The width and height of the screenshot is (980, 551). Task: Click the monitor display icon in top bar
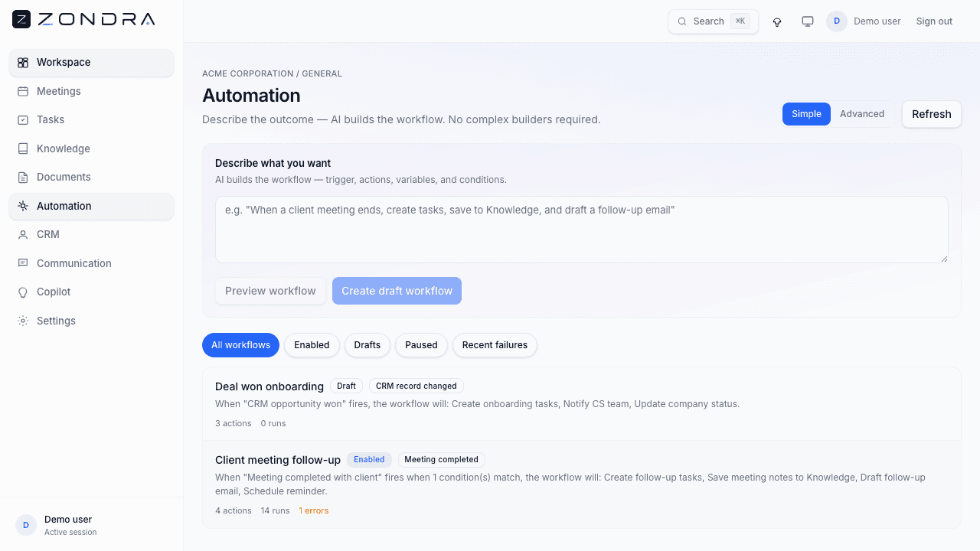[x=808, y=21]
